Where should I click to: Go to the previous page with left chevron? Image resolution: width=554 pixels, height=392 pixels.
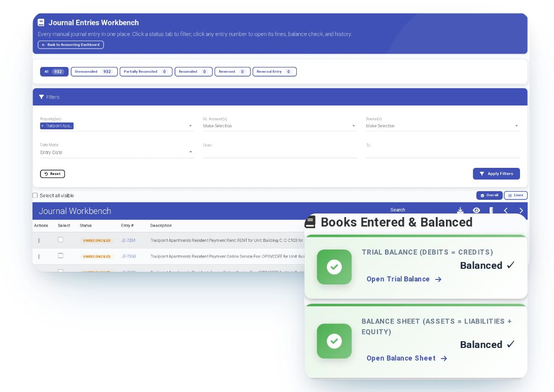click(506, 210)
